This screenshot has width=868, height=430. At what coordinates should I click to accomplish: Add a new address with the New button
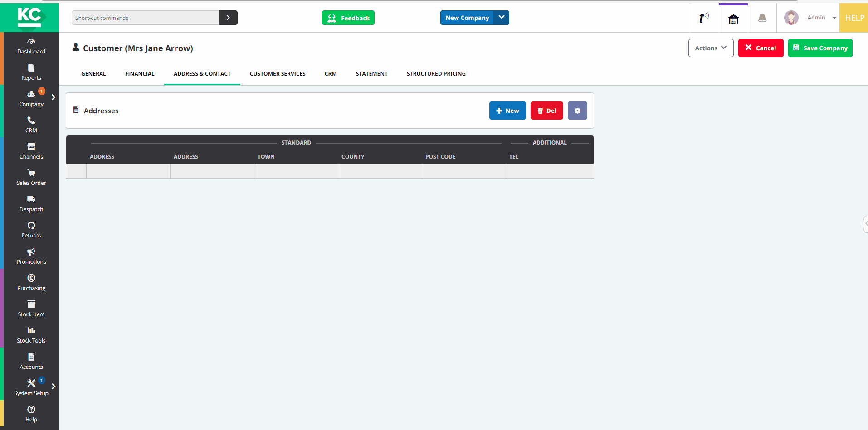point(507,111)
